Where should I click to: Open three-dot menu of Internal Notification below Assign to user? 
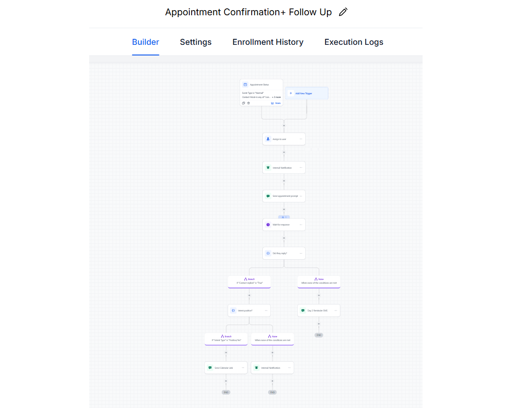pos(301,168)
